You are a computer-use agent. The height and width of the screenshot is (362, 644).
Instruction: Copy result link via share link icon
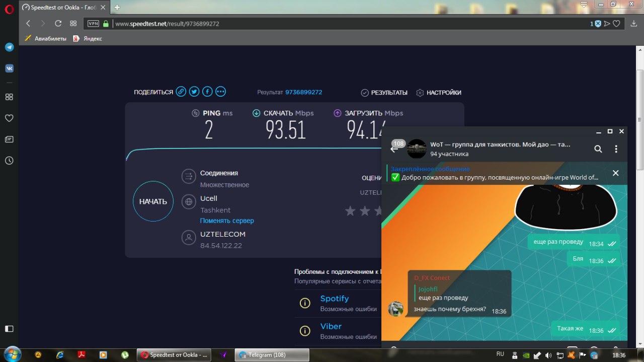tap(181, 92)
